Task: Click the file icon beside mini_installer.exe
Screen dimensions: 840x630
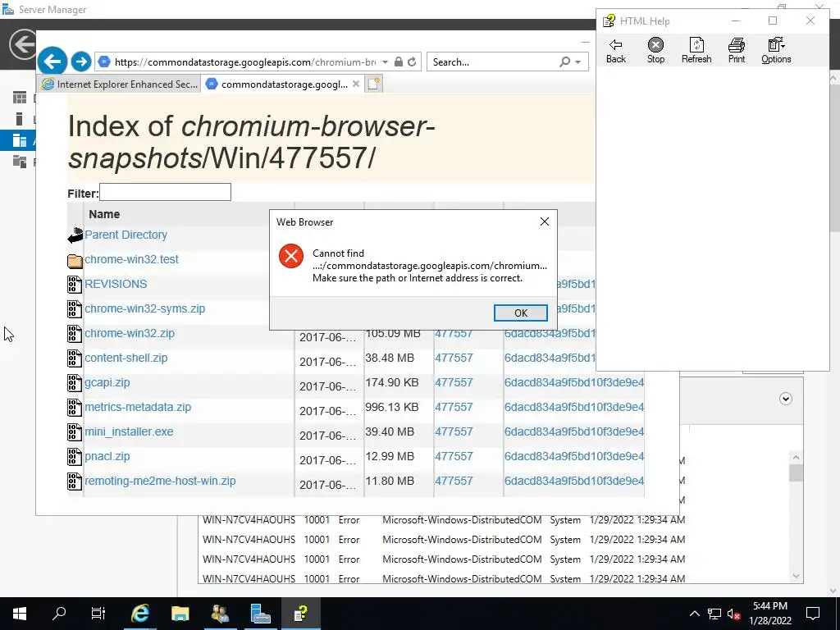Action: pos(75,432)
